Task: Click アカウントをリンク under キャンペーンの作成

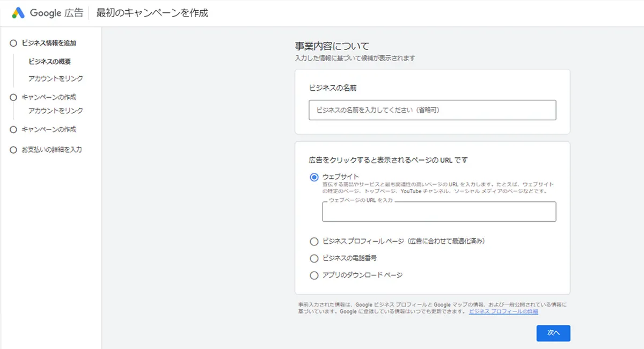Action: pos(56,111)
